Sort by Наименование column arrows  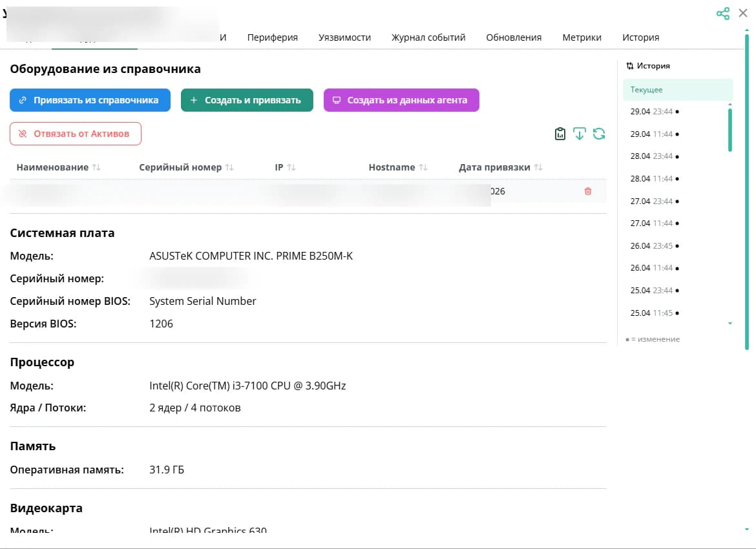[x=96, y=167]
